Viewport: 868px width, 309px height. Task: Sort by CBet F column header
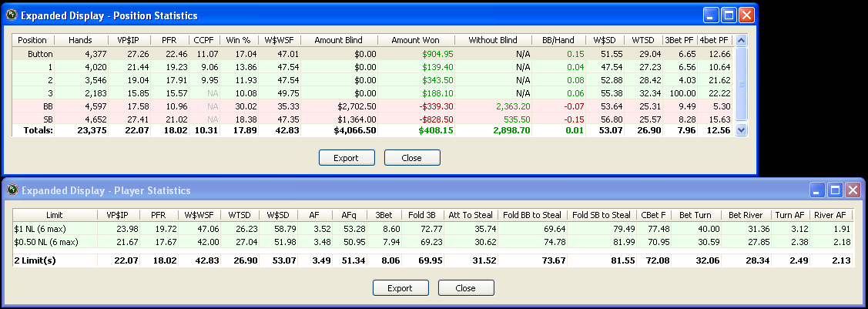coord(655,215)
